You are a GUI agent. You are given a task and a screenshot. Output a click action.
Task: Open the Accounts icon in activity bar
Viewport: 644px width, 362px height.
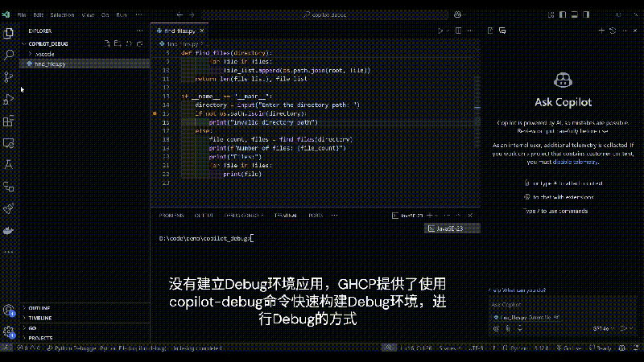9,310
